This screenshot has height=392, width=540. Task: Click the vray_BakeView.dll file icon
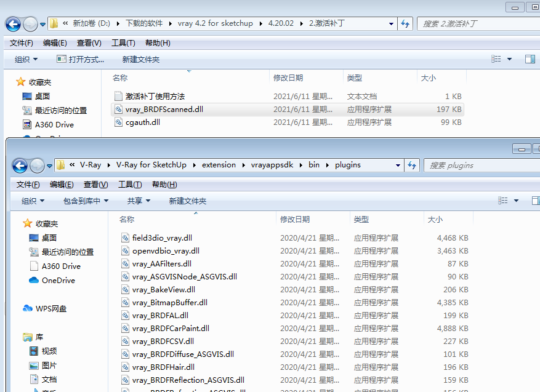[x=126, y=290]
